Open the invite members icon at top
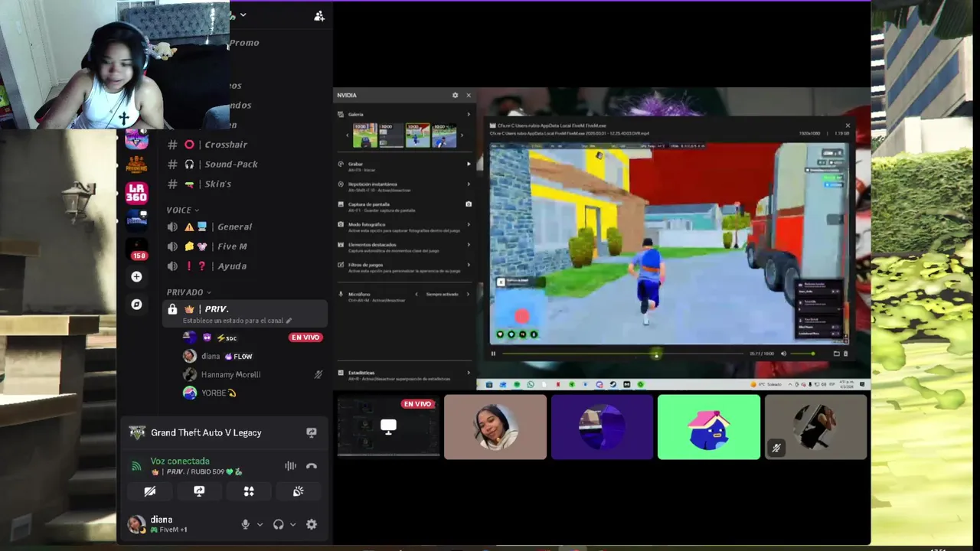The image size is (980, 551). coord(319,15)
